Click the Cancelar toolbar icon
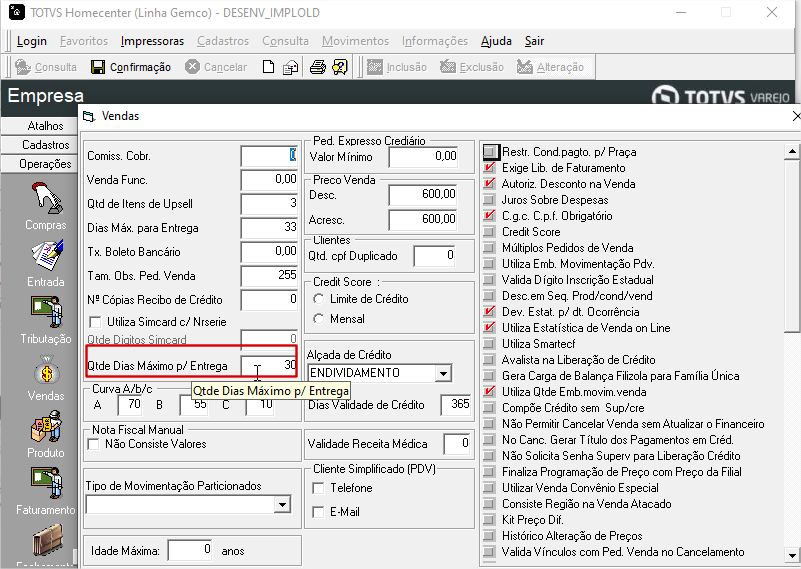Viewport: 801px width, 569px height. [x=192, y=67]
